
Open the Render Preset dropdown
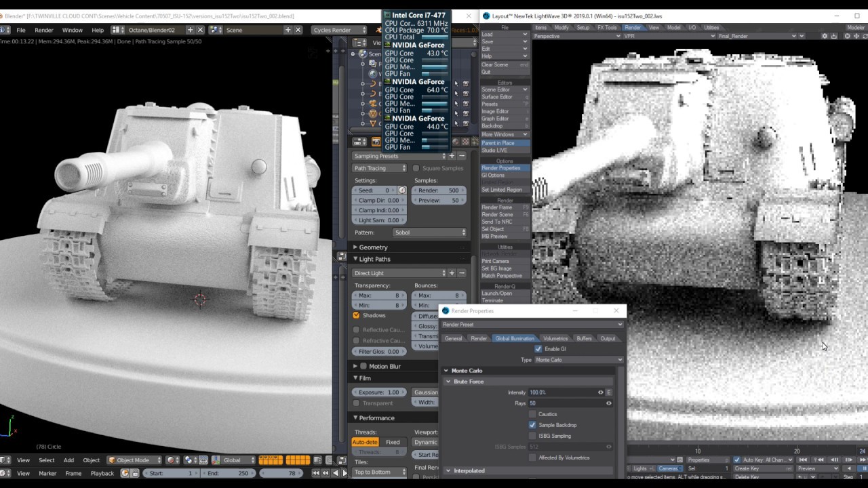click(532, 325)
